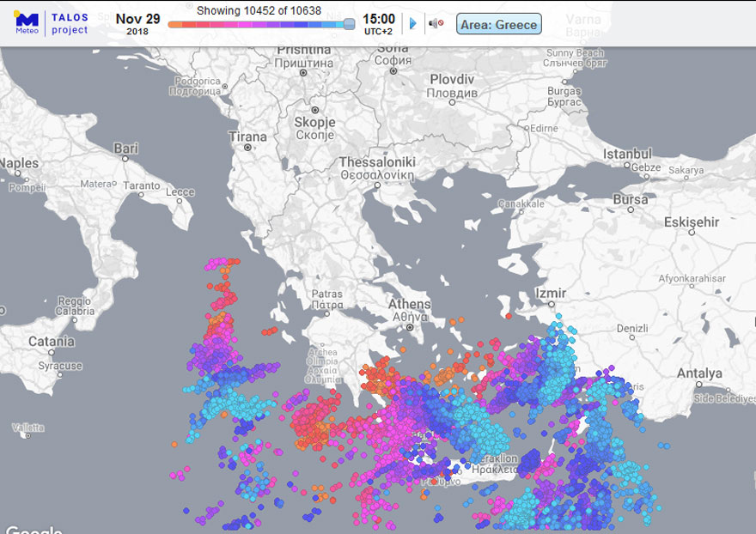
Task: Click Skopje capital marker
Action: click(315, 110)
